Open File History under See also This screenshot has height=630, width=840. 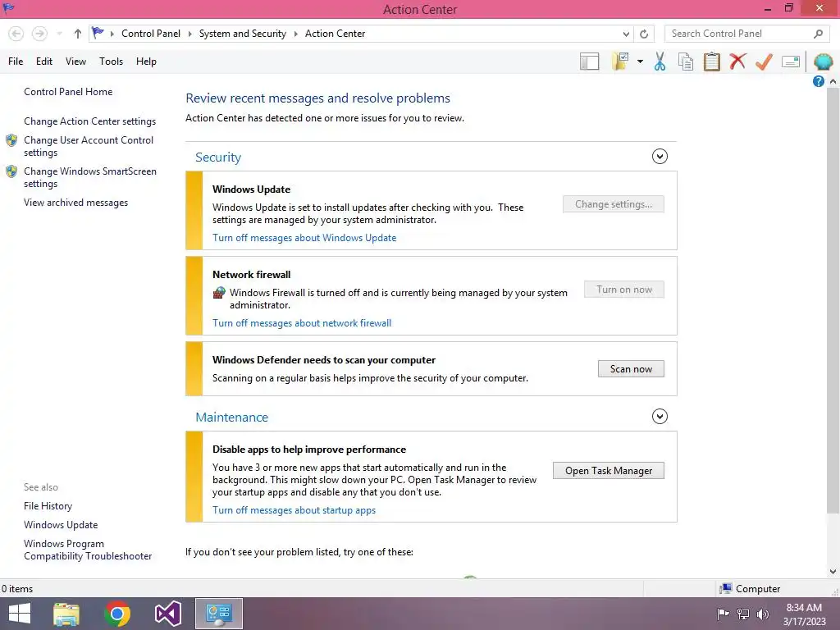click(x=48, y=505)
